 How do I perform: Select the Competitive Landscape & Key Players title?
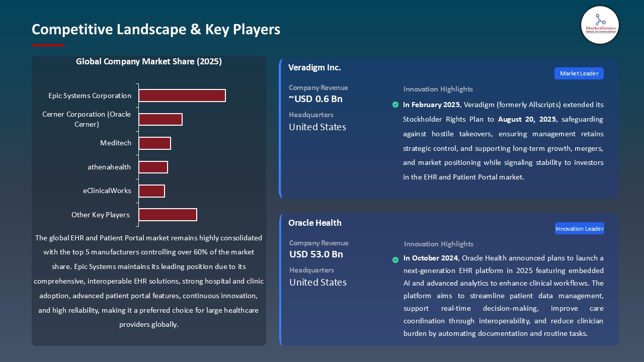(156, 30)
